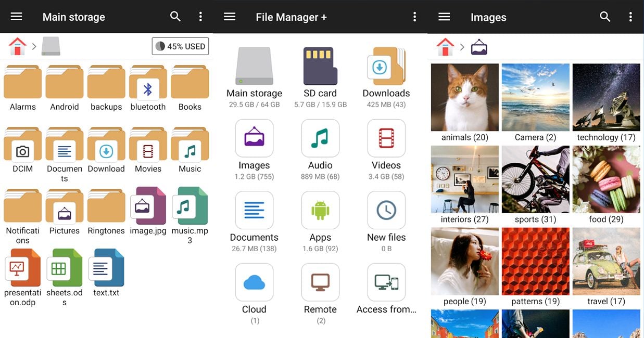The image size is (644, 338).
Task: Open overflow menu in File Manager + header
Action: tap(414, 17)
